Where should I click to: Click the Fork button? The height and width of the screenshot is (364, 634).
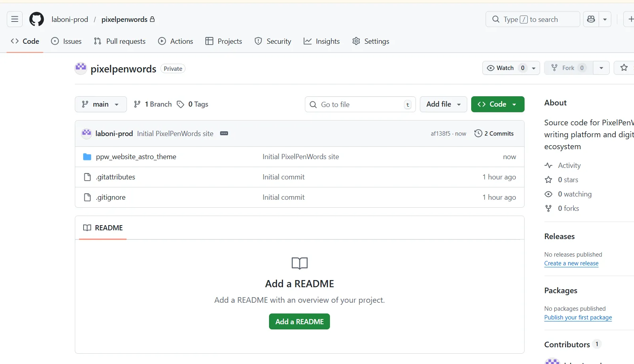pos(569,68)
